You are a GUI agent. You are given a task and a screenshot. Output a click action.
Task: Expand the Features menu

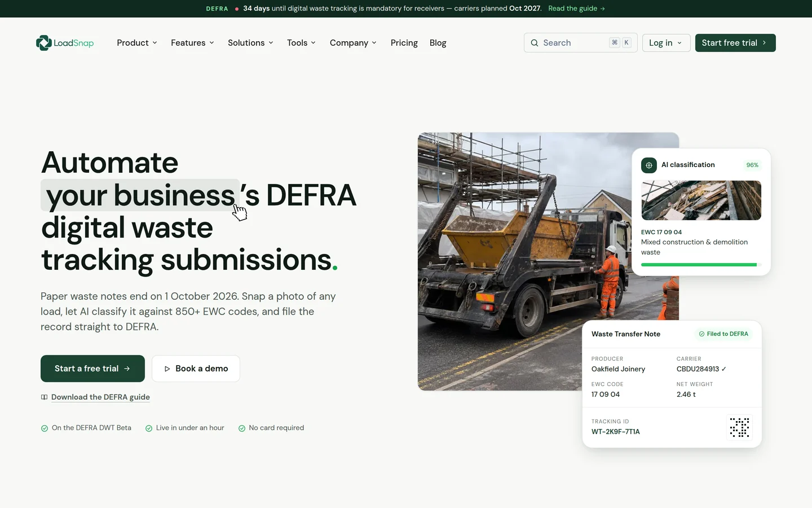pyautogui.click(x=192, y=43)
